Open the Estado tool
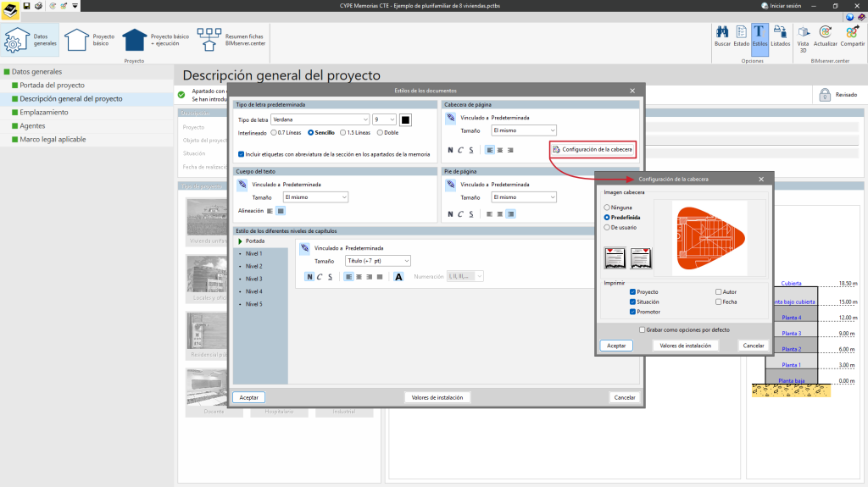The image size is (868, 487). tap(741, 36)
